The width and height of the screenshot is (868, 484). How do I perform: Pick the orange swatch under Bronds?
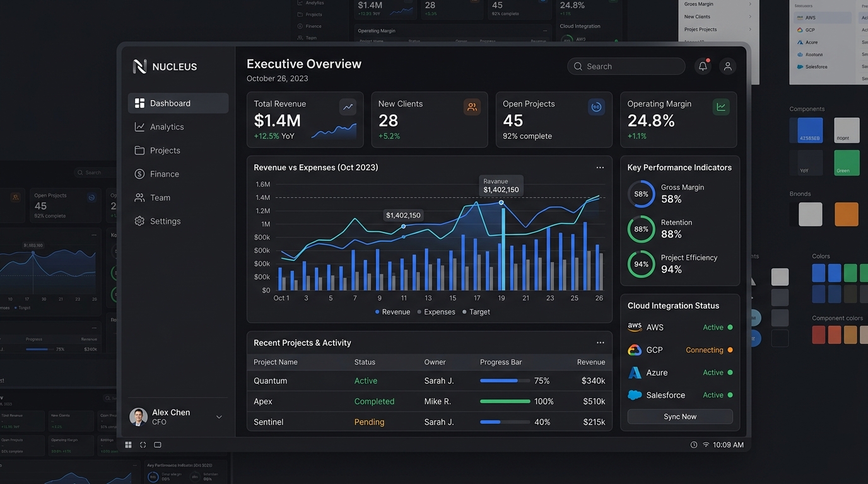coord(847,214)
